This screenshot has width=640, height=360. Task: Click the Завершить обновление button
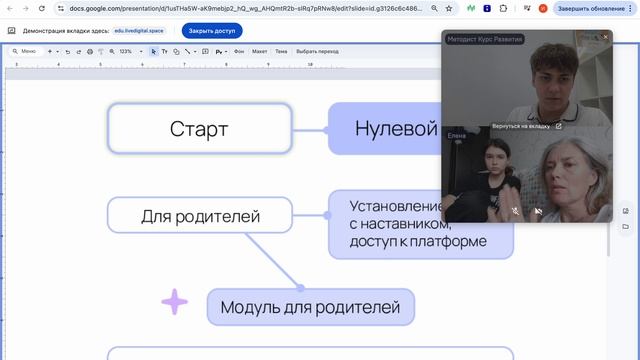[x=591, y=8]
